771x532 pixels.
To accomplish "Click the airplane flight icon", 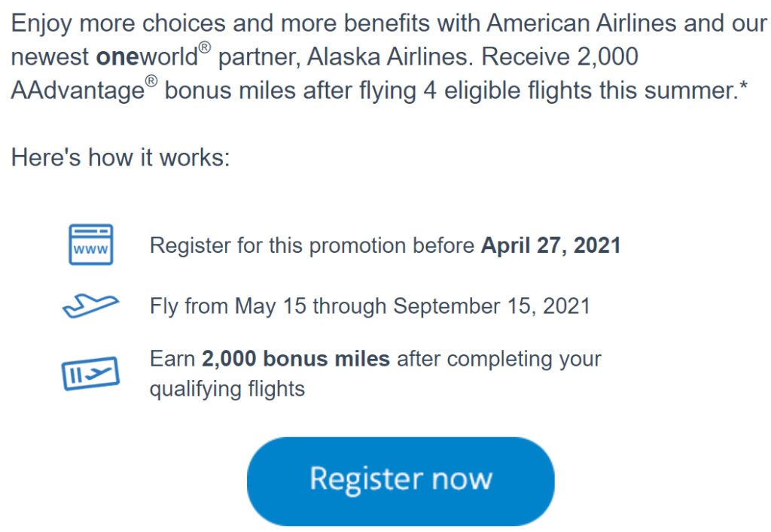I will click(x=90, y=306).
